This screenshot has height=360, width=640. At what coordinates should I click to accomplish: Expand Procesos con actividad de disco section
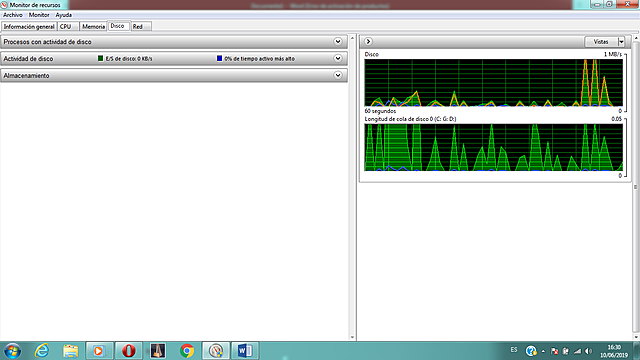pyautogui.click(x=338, y=42)
